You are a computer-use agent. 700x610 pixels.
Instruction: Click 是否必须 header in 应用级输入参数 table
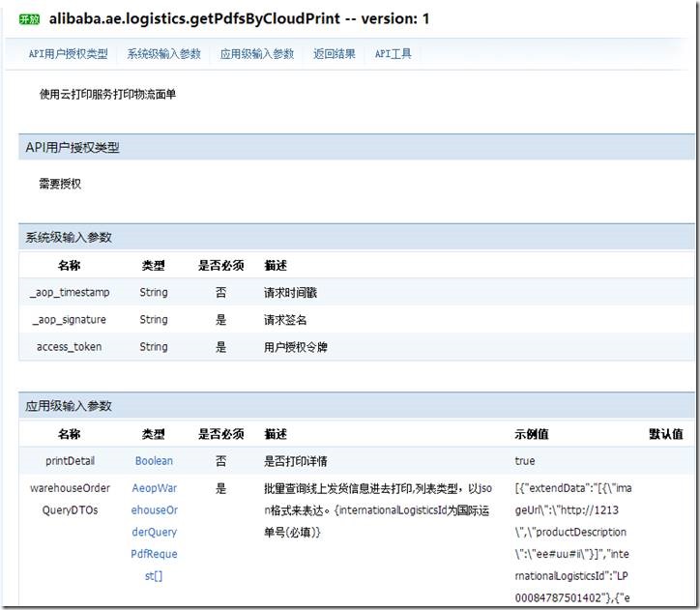[x=221, y=434]
